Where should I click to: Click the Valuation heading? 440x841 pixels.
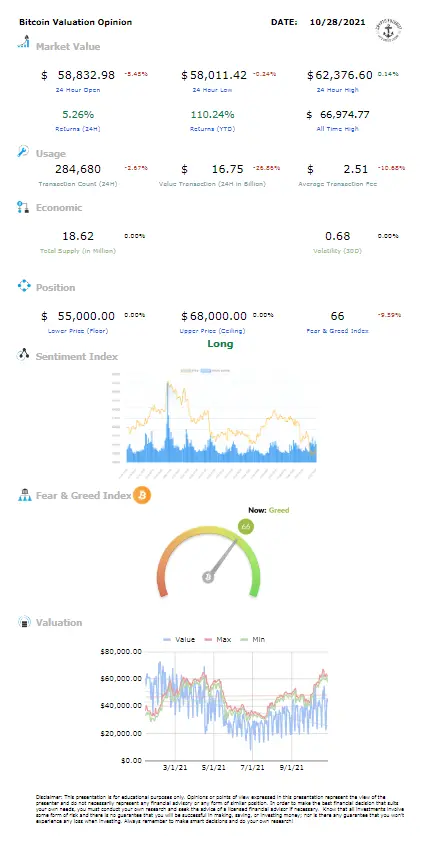click(x=59, y=623)
